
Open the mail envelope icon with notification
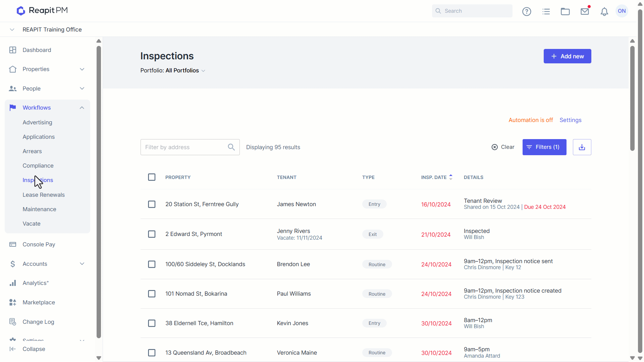pos(585,11)
